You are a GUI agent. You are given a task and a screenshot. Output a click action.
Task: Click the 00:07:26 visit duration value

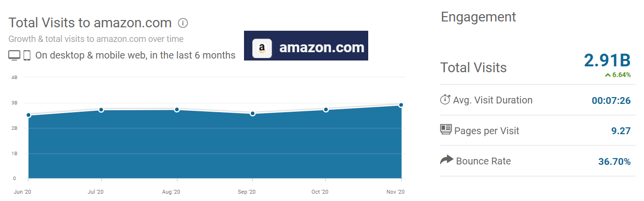click(611, 101)
